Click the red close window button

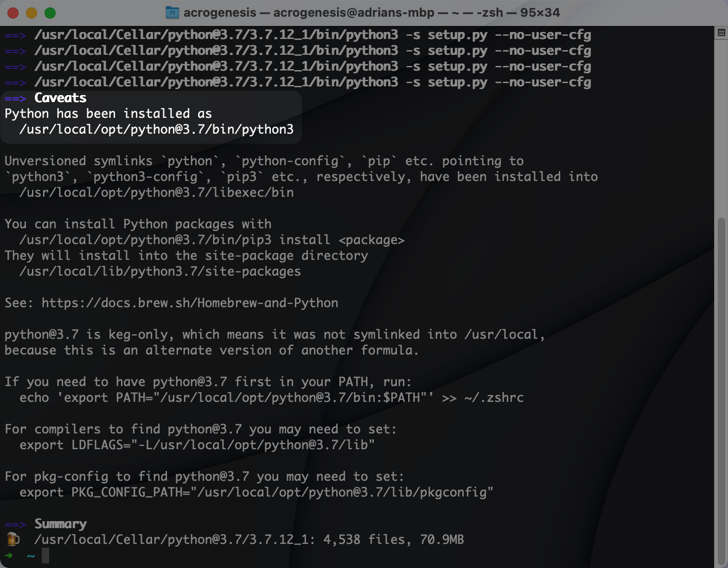pos(13,13)
